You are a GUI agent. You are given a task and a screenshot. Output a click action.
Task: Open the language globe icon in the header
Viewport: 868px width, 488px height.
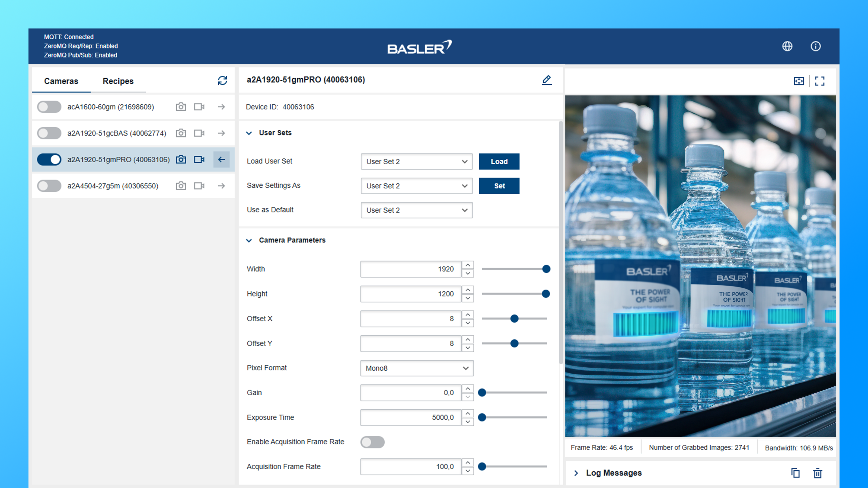pos(787,46)
